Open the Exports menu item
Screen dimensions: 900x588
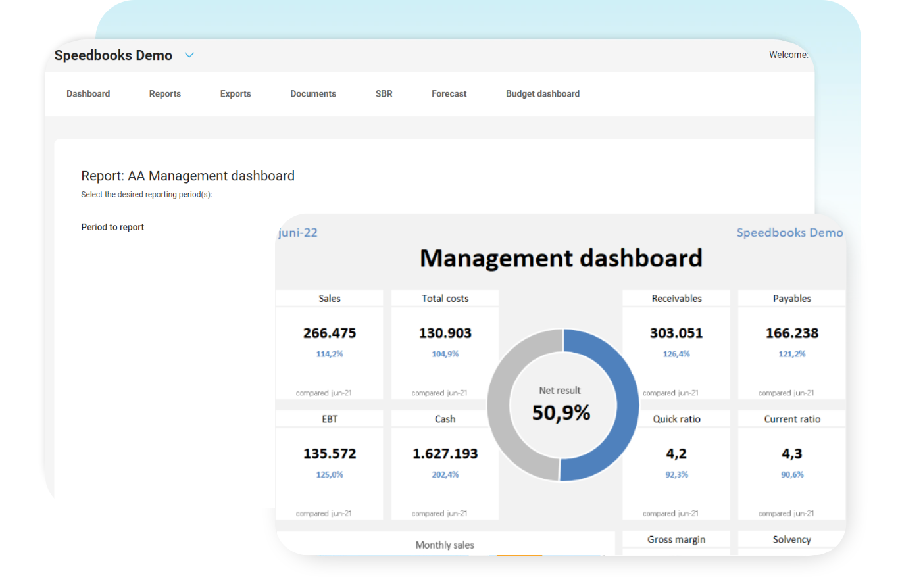pos(236,94)
